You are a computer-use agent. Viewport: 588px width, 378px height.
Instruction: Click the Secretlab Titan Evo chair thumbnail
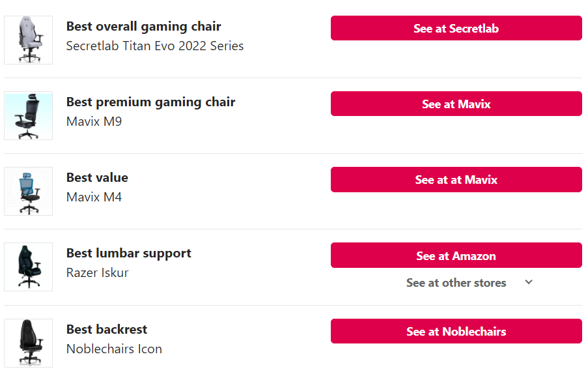[28, 40]
